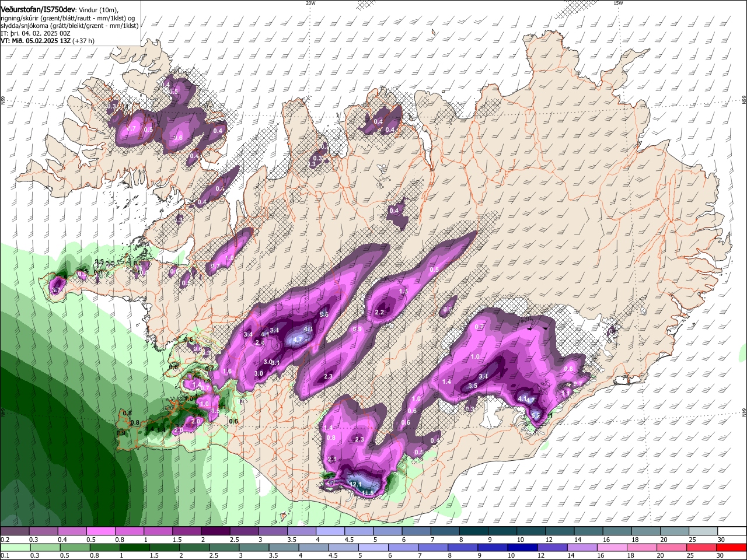Click the '0.4' label in the snow legend
The height and width of the screenshot is (560, 747).
pyautogui.click(x=62, y=540)
